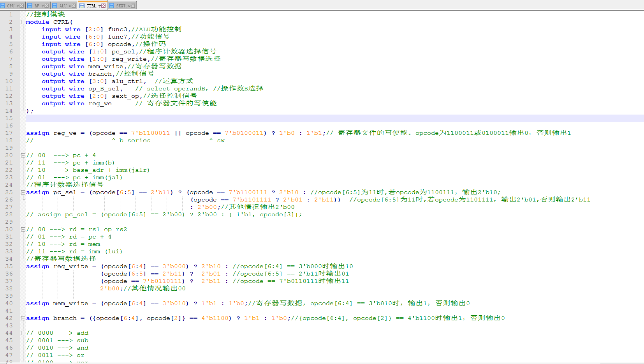Click 'sext_op' port name on line 12
The image size is (644, 364).
(125, 96)
